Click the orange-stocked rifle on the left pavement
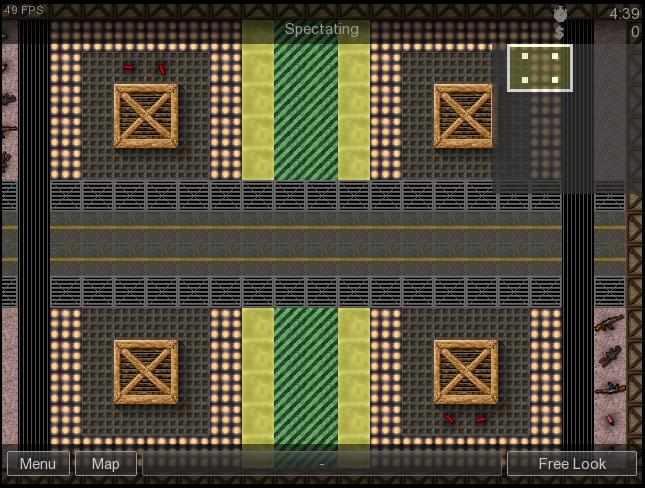 8,131
